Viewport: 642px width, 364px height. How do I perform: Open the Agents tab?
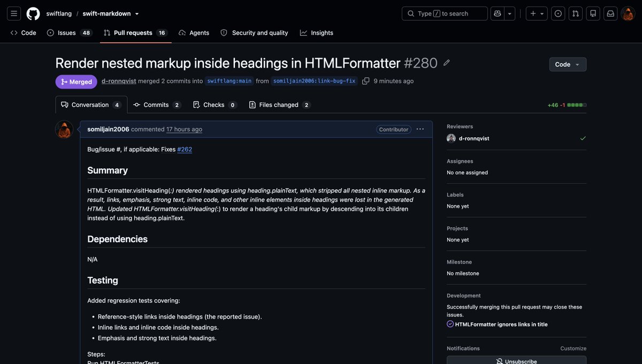194,33
